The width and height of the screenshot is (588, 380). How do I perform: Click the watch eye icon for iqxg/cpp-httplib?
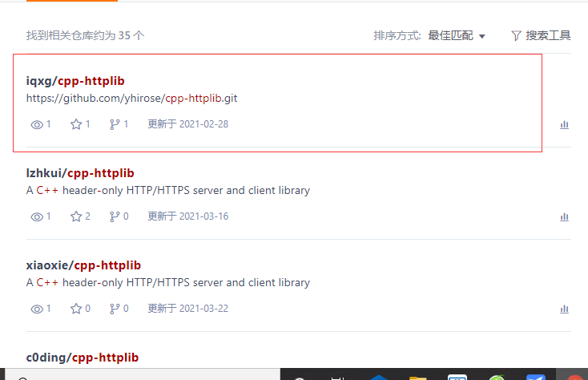click(x=37, y=124)
